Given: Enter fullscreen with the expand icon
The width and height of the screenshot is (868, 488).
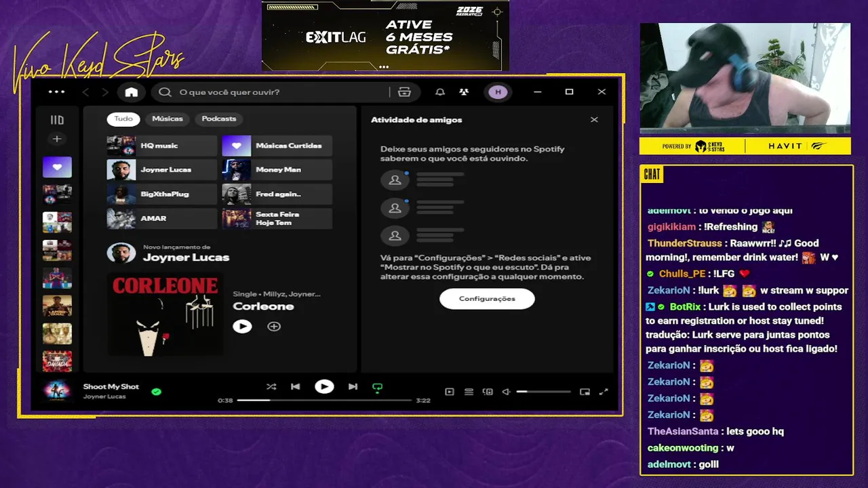Looking at the screenshot, I should pos(604,392).
